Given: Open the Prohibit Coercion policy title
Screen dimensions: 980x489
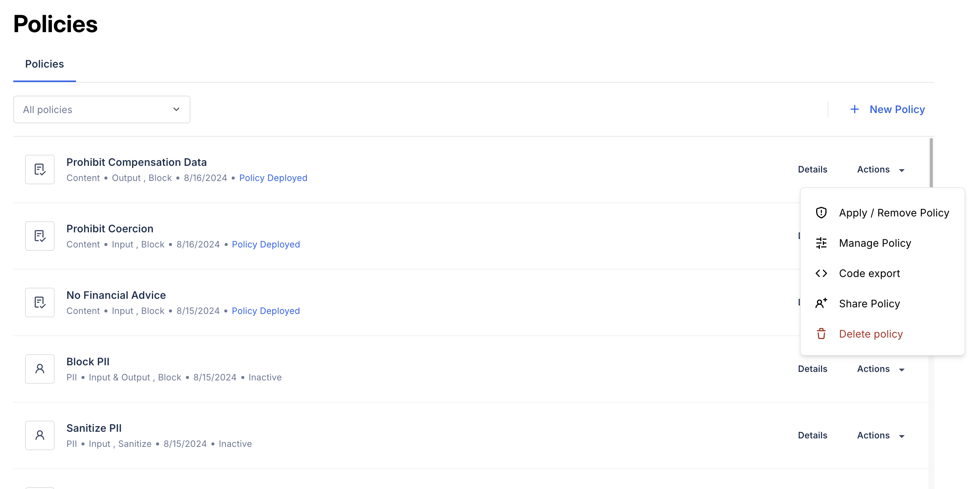Looking at the screenshot, I should tap(110, 229).
